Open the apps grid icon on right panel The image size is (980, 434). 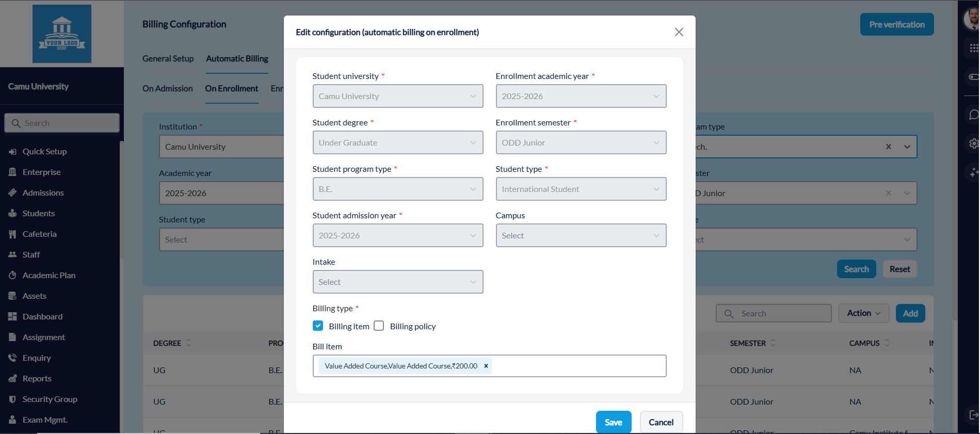point(973,48)
